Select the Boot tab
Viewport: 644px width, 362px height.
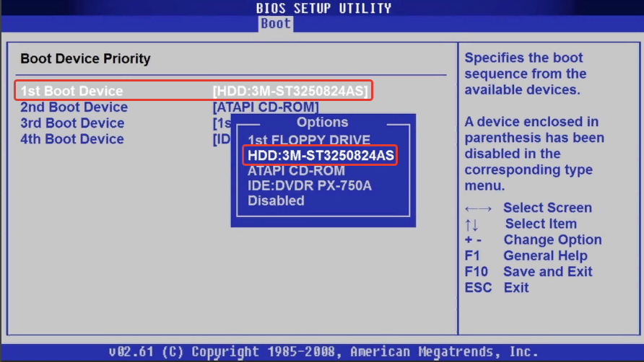click(x=276, y=23)
